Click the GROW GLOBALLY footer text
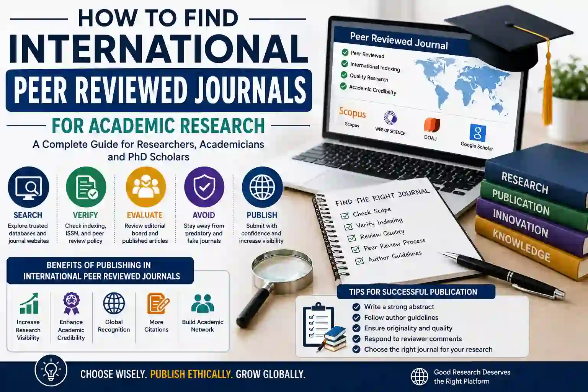Viewport: 588px width, 392px height. (271, 374)
